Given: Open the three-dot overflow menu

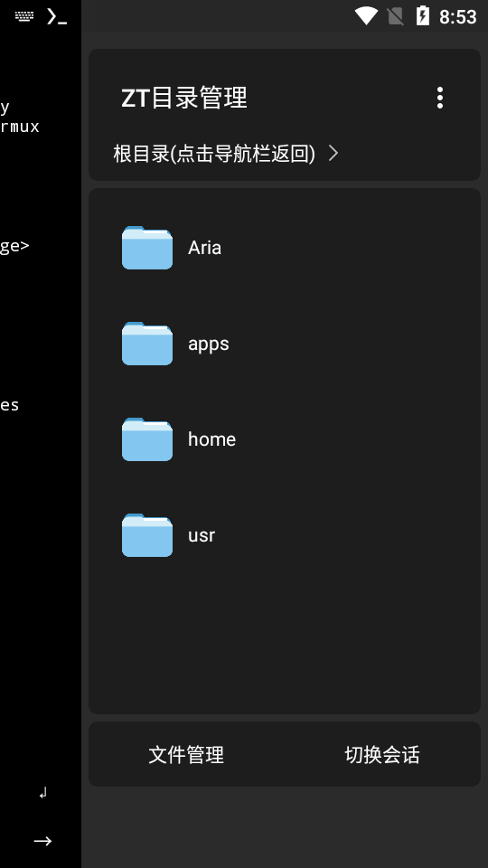Looking at the screenshot, I should click(440, 98).
